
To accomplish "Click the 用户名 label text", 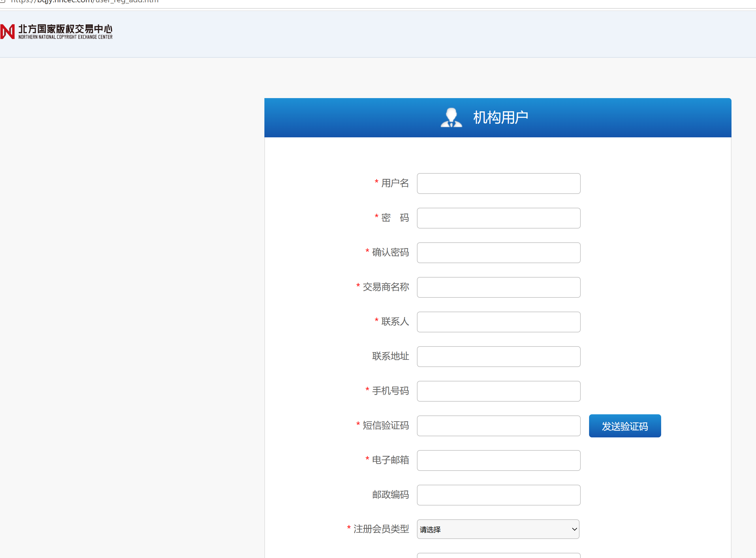I will pos(395,183).
